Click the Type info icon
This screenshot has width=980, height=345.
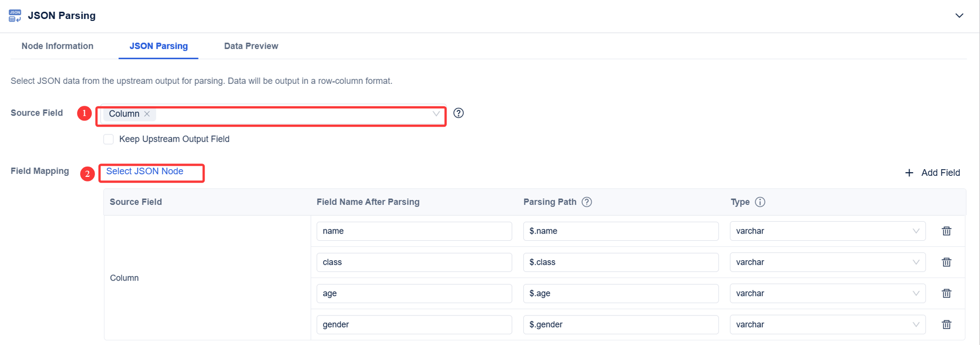point(760,202)
